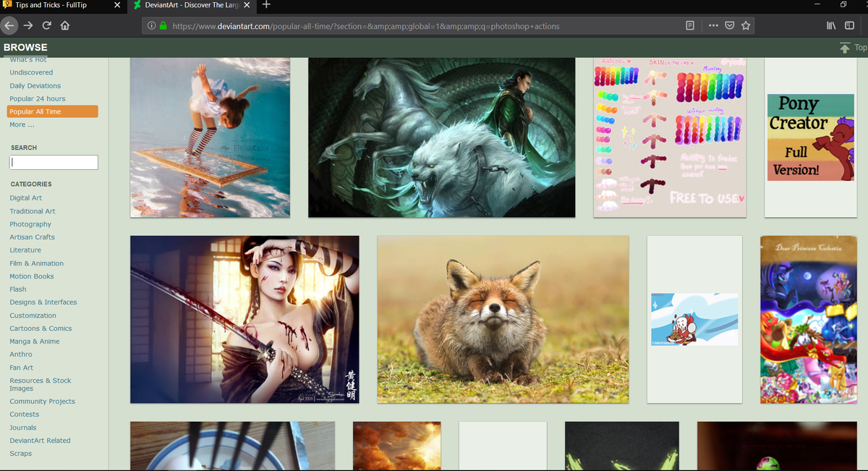Open the Dear Princess Celestia artwork
Screen dimensions: 868x471
coord(809,319)
